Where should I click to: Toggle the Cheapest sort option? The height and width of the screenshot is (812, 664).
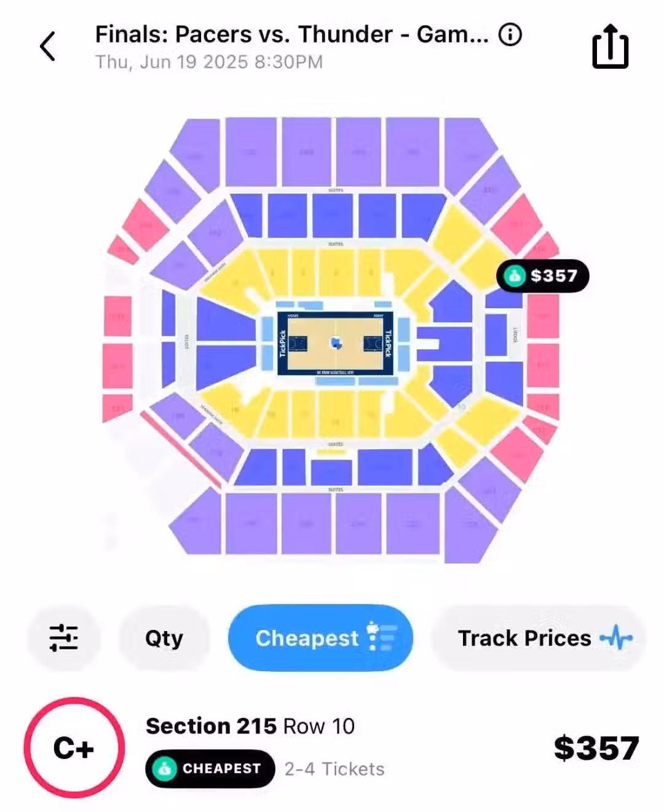pyautogui.click(x=320, y=638)
